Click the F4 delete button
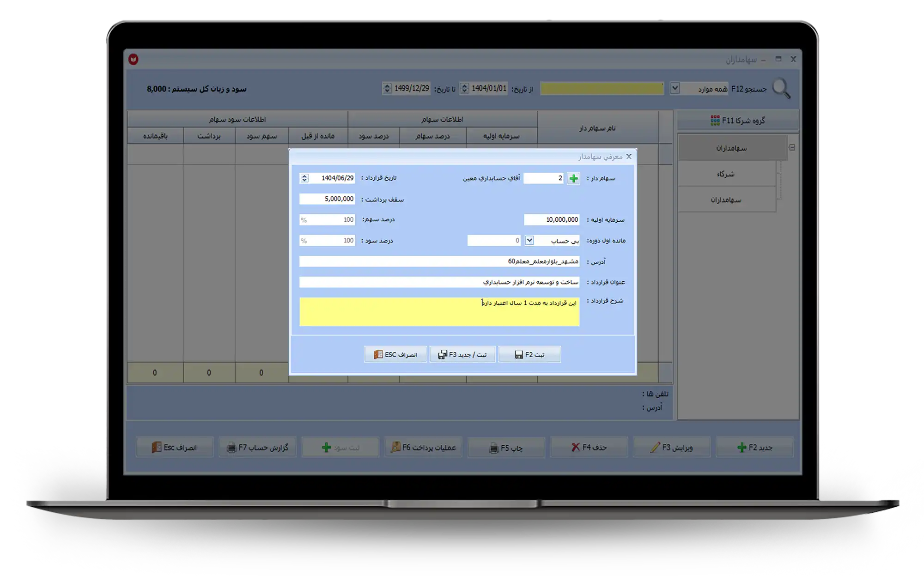 pos(589,447)
